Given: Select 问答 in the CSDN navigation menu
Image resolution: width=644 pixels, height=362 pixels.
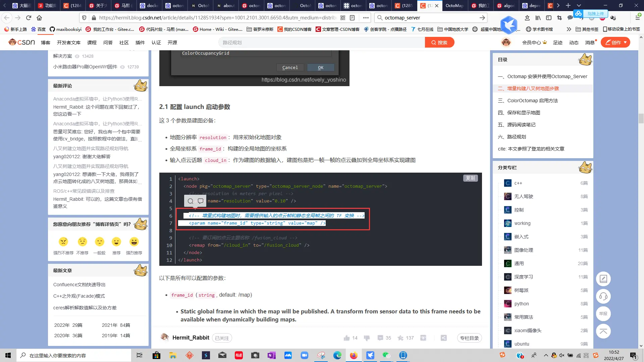Looking at the screenshot, I should pyautogui.click(x=108, y=42).
